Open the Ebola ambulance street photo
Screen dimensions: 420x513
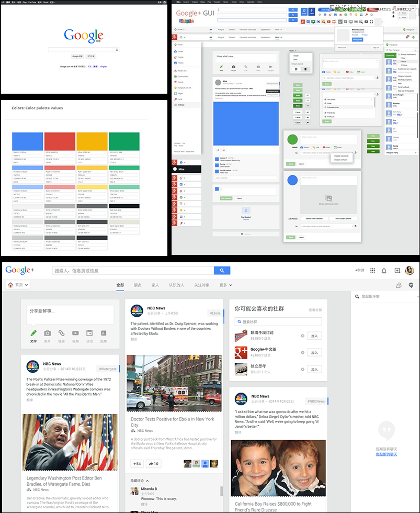[174, 383]
